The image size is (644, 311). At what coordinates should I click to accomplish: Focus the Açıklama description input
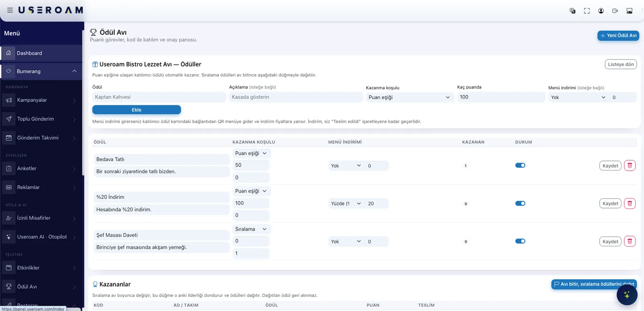pyautogui.click(x=296, y=97)
